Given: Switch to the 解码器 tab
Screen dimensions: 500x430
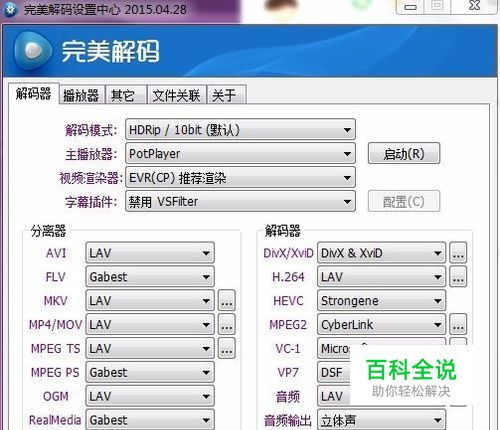Looking at the screenshot, I should pos(33,94).
